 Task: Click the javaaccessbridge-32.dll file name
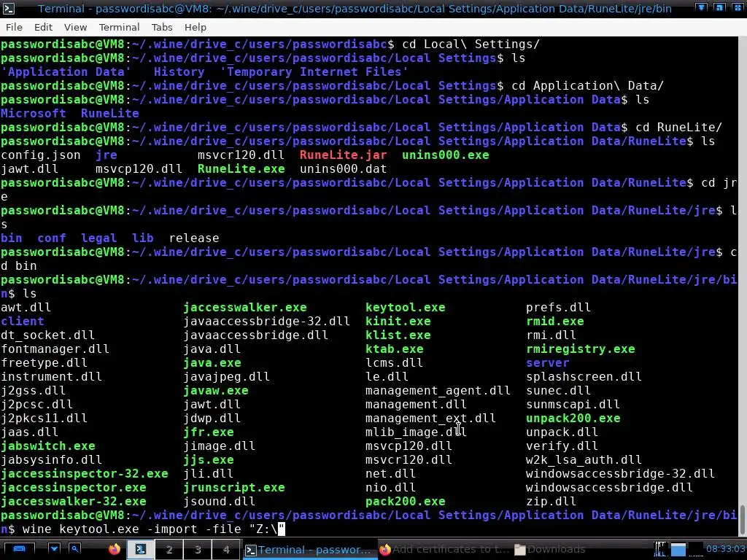tap(267, 322)
